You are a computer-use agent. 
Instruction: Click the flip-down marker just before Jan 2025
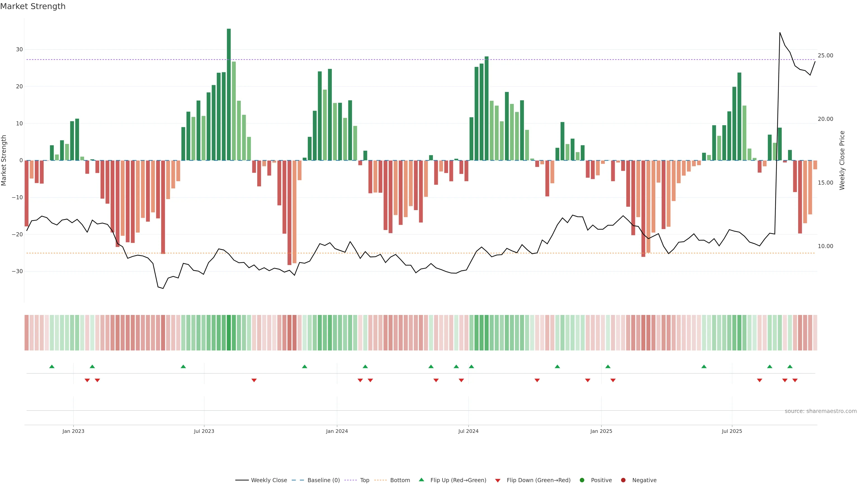[588, 380]
